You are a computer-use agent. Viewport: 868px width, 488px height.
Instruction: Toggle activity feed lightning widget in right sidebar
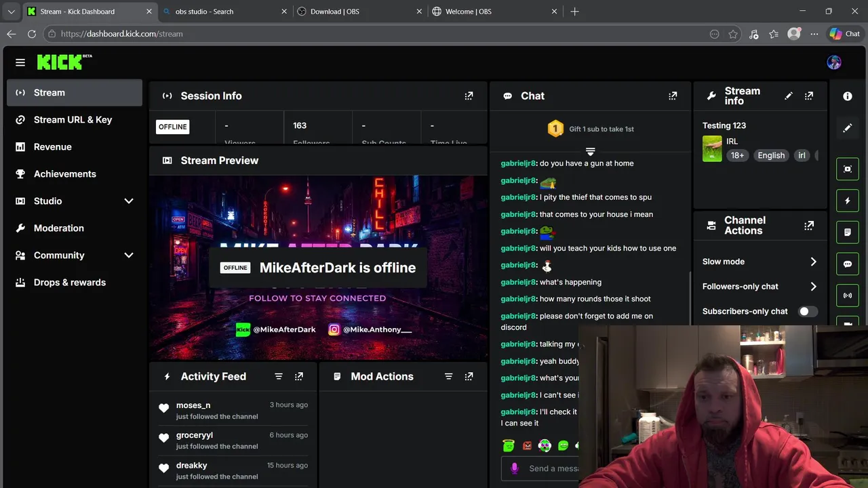tap(848, 201)
